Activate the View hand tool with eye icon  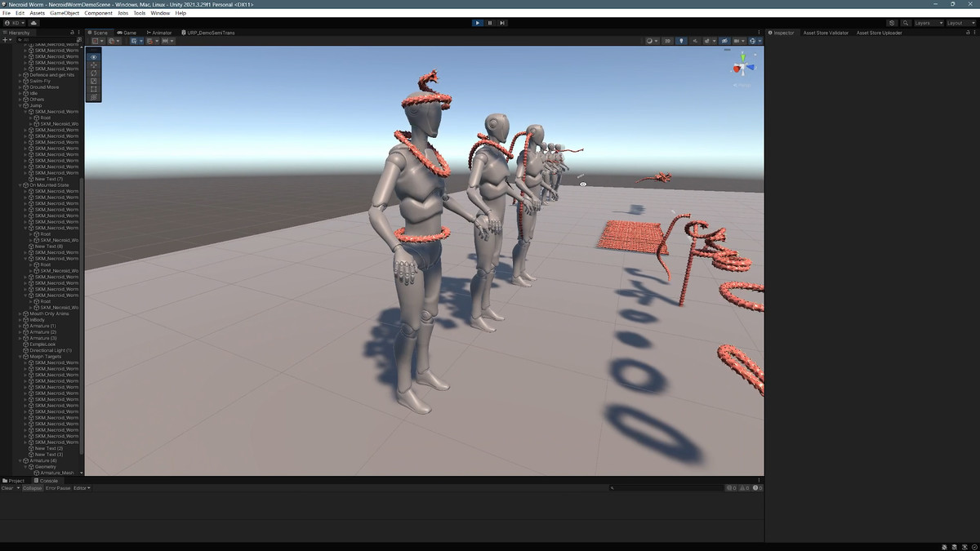point(94,56)
